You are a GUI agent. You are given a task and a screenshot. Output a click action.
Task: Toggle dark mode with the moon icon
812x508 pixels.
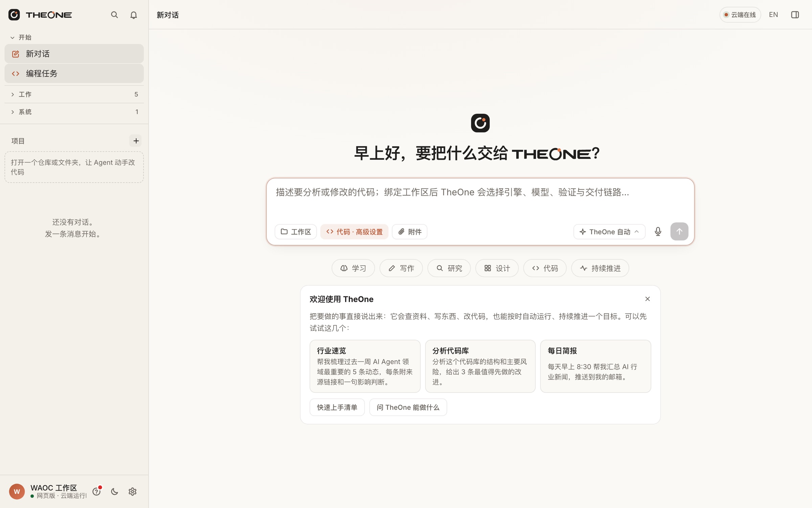pyautogui.click(x=114, y=491)
